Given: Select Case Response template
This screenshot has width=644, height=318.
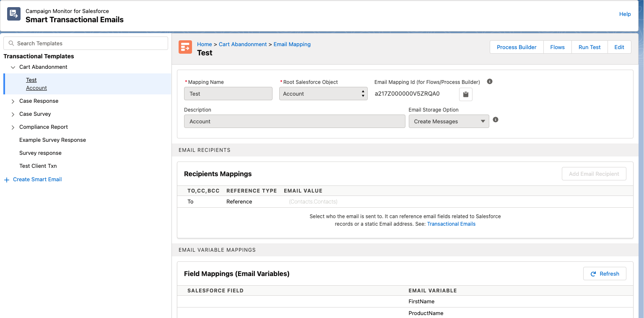Looking at the screenshot, I should pos(39,101).
